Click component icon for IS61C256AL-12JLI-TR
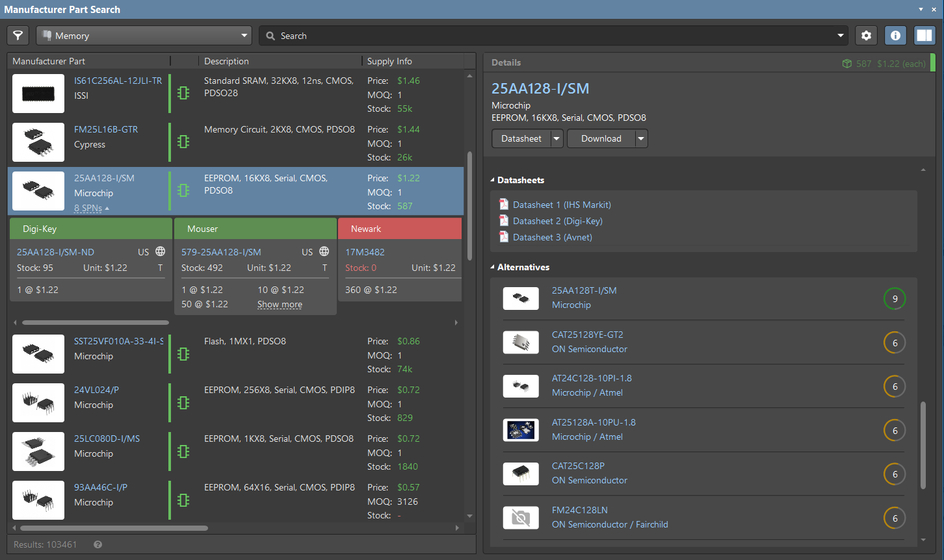Viewport: 944px width, 560px height. [x=183, y=93]
